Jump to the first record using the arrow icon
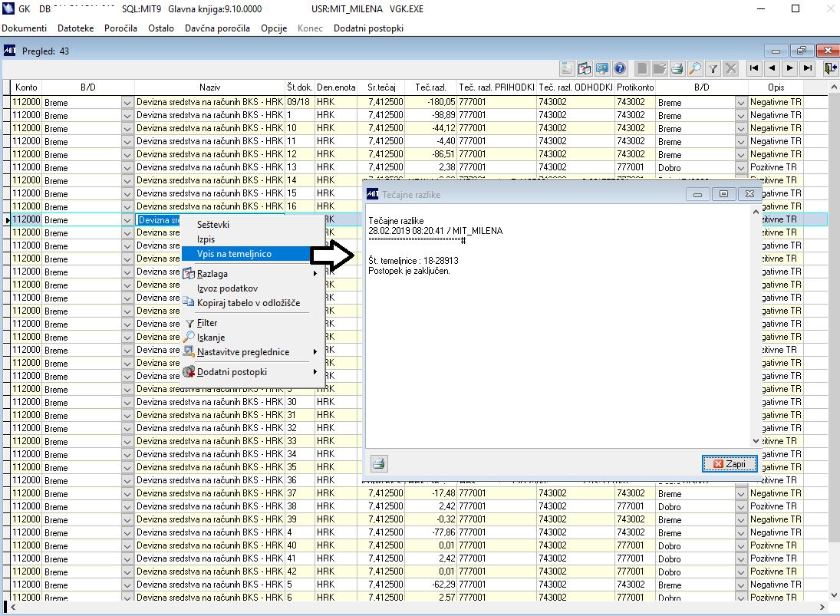 tap(754, 69)
